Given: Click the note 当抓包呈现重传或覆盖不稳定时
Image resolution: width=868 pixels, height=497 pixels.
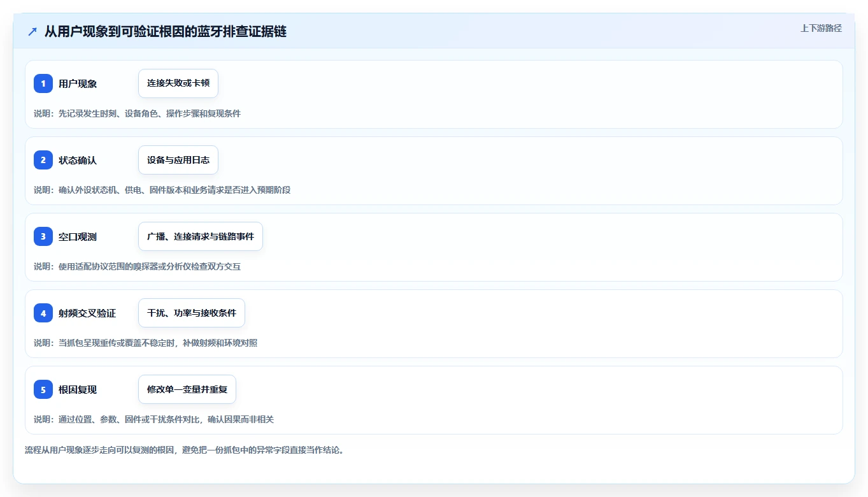Looking at the screenshot, I should pos(146,343).
